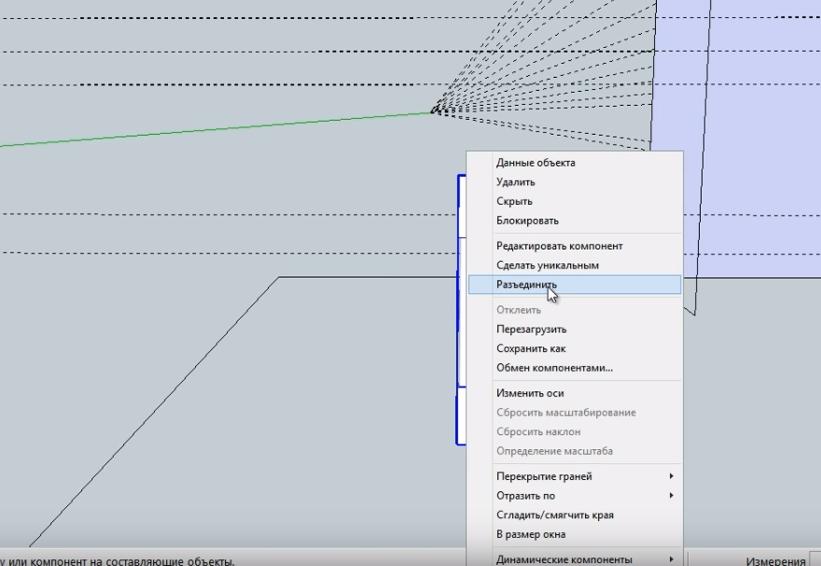The height and width of the screenshot is (566, 821).
Task: Toggle Блокировать for the selected component
Action: click(x=527, y=220)
